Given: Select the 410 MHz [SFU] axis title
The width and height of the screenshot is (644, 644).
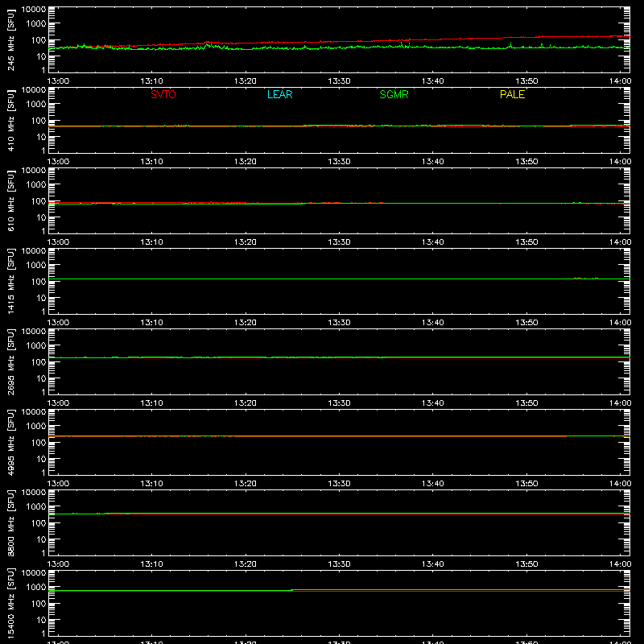Looking at the screenshot, I should 10,121.
